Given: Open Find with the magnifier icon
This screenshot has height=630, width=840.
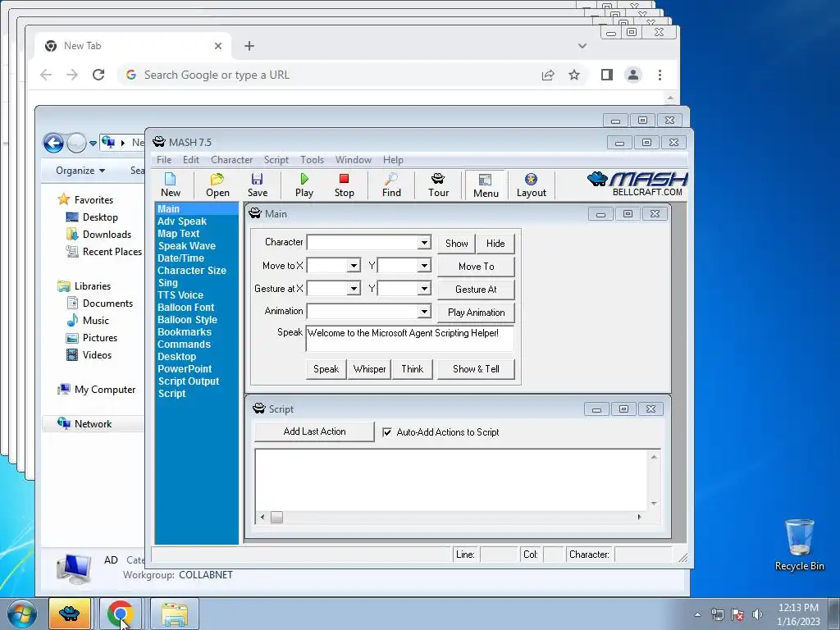Looking at the screenshot, I should (x=391, y=185).
